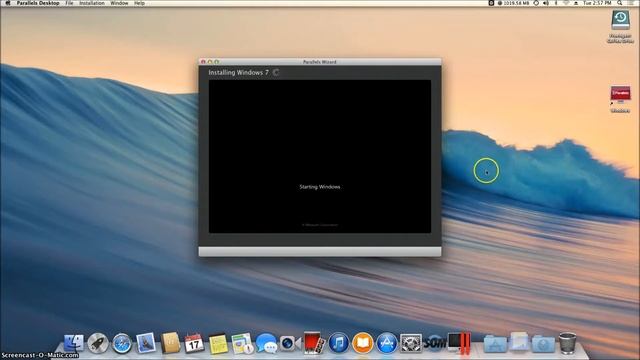Viewport: 640px width, 360px height.
Task: Open Finder from the Dock
Action: [74, 343]
